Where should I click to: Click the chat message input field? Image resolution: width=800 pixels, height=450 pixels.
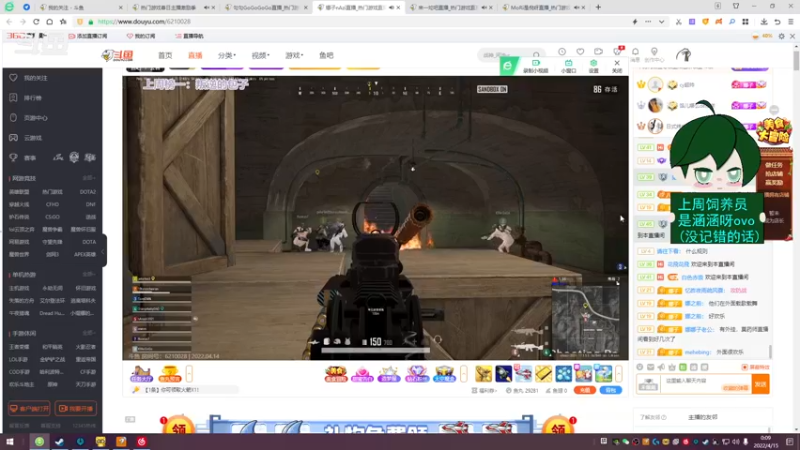coord(706,384)
